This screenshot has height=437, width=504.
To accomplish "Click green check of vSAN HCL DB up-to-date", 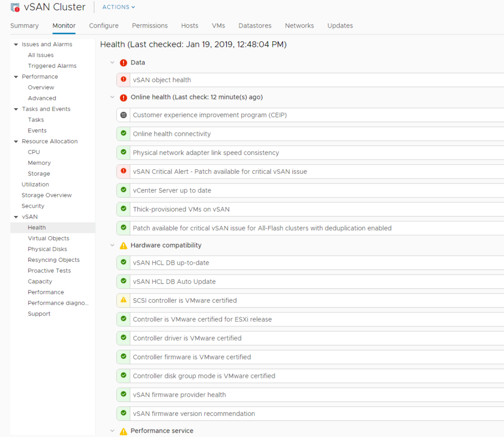I will (x=124, y=262).
